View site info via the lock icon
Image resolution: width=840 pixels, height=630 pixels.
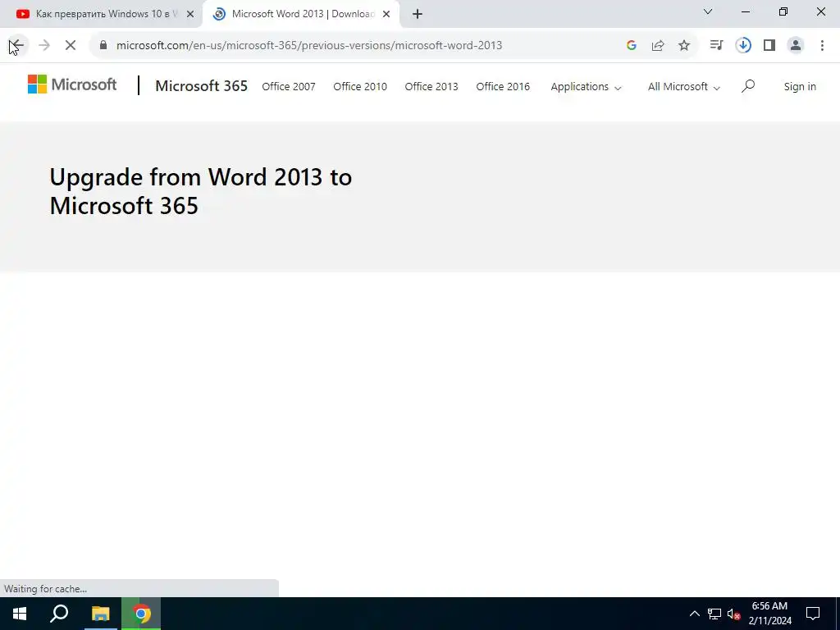coord(103,45)
